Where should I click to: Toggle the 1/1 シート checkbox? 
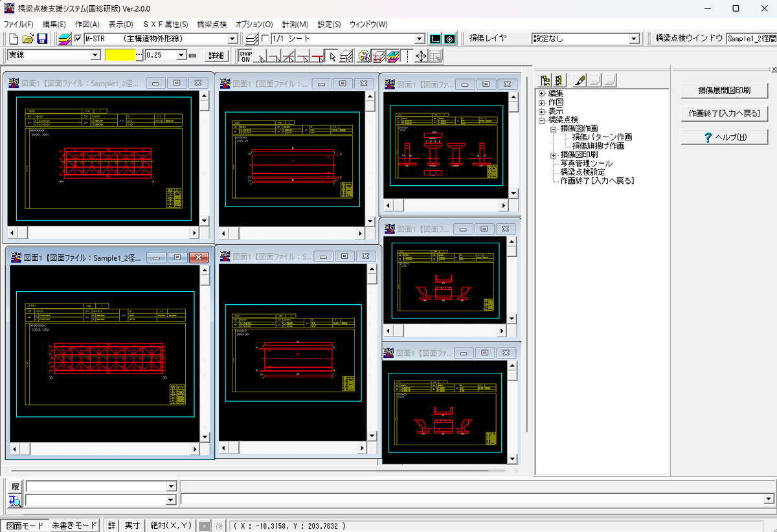click(x=265, y=39)
